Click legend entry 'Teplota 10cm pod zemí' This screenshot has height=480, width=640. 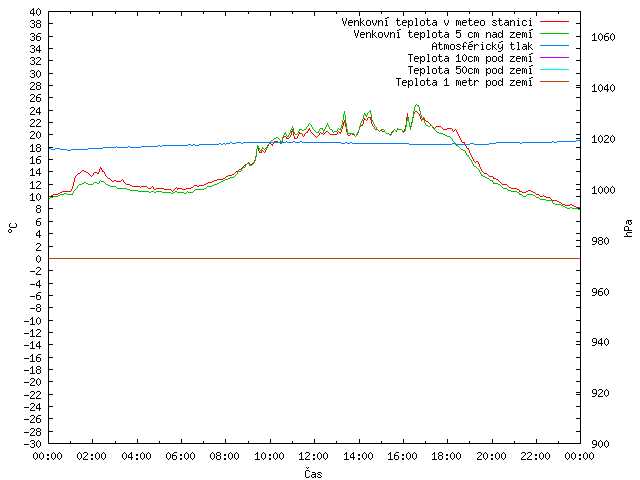click(470, 58)
